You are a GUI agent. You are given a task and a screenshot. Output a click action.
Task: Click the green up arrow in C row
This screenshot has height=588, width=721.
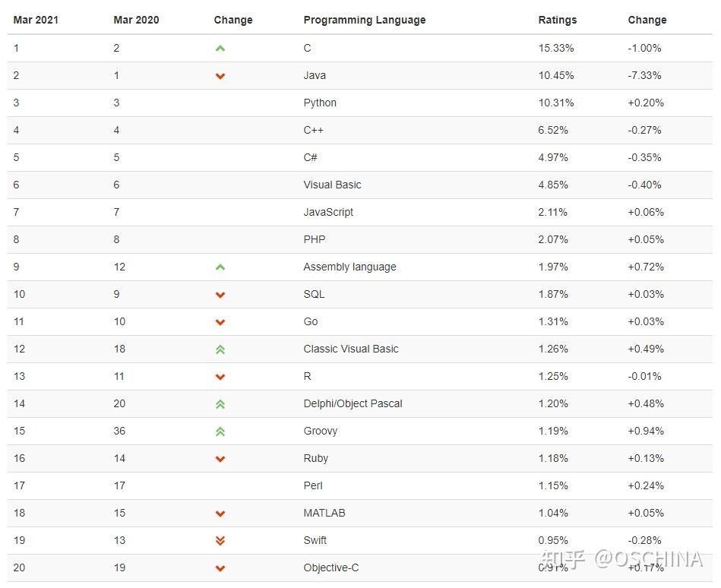(220, 49)
